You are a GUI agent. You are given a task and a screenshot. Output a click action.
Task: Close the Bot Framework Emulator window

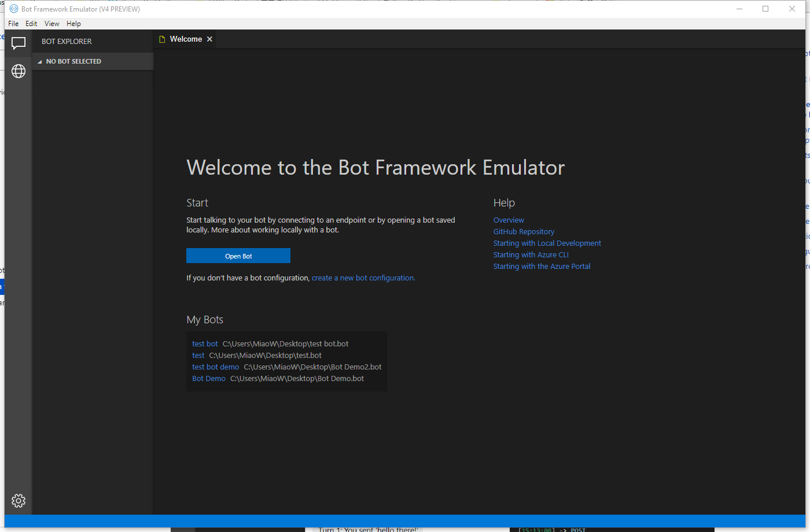click(792, 9)
